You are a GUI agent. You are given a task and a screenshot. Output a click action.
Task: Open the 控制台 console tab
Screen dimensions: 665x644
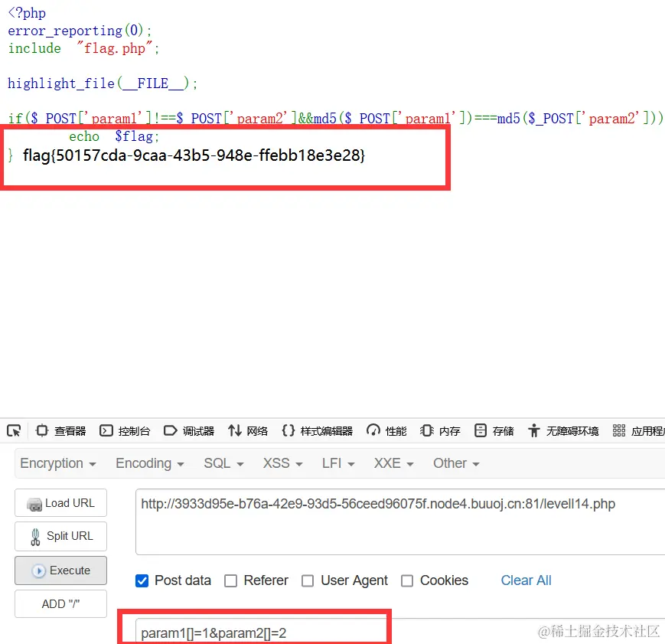click(x=125, y=431)
